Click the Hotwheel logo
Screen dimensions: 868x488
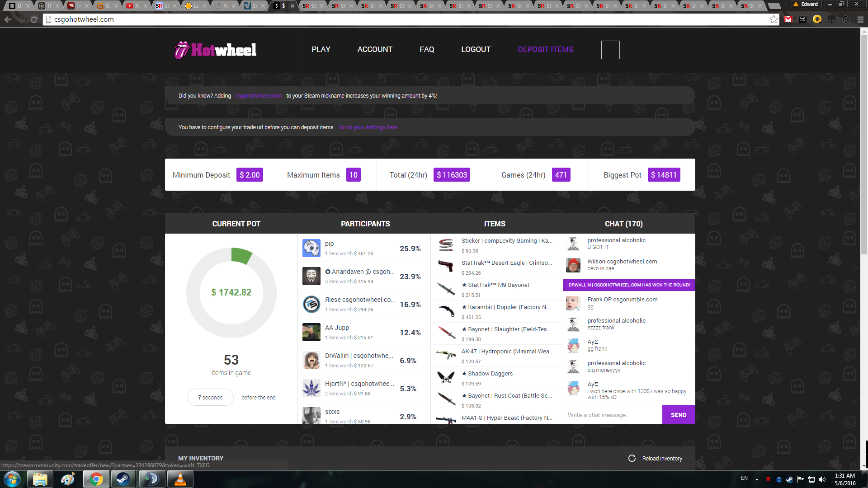coord(216,50)
